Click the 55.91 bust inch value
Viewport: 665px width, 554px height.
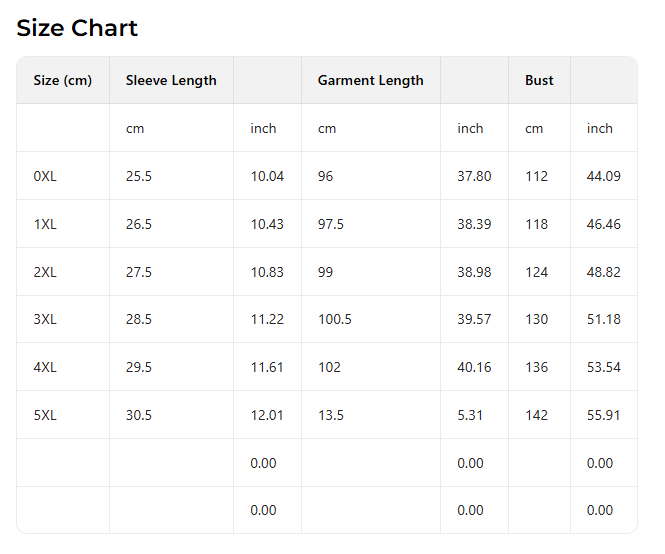click(x=604, y=415)
